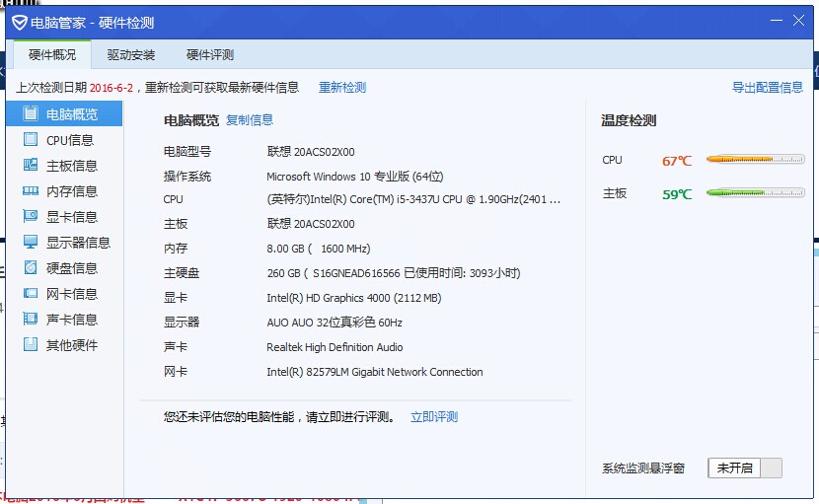Click the 电脑管家 shield logo in title bar

point(20,23)
